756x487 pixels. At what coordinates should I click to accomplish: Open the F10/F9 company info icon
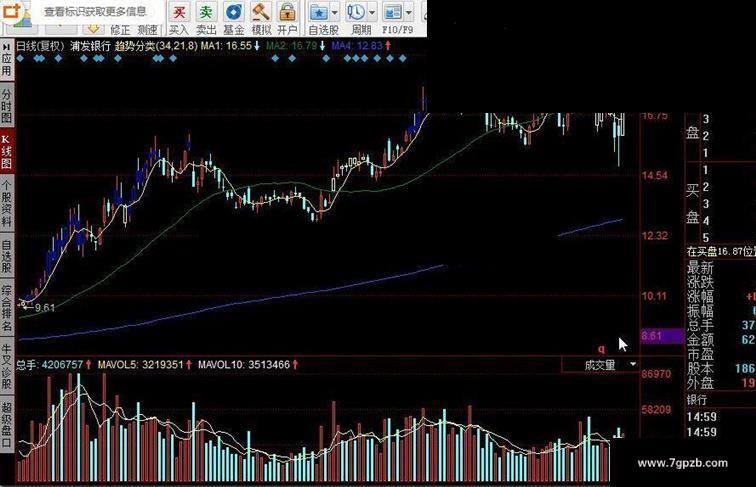point(392,12)
